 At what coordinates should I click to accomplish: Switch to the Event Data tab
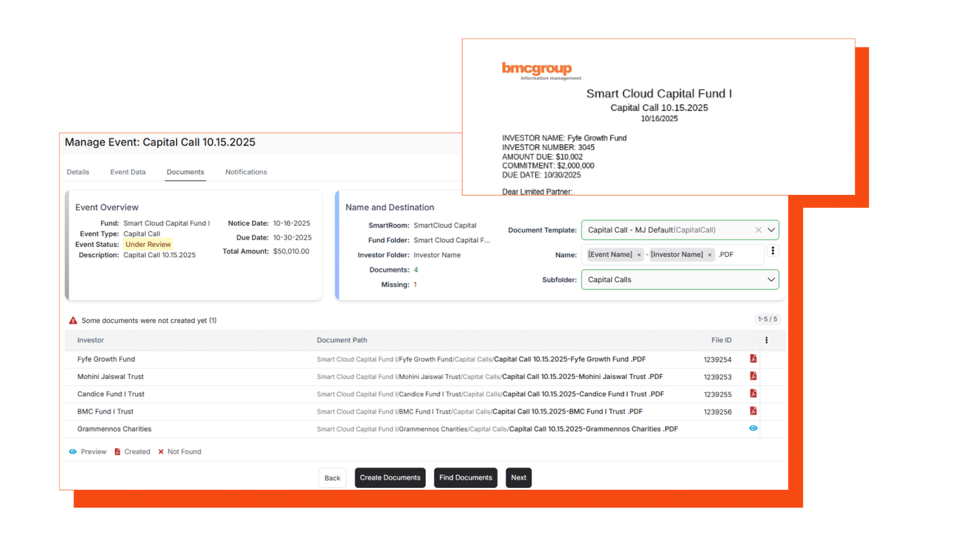[x=128, y=172]
